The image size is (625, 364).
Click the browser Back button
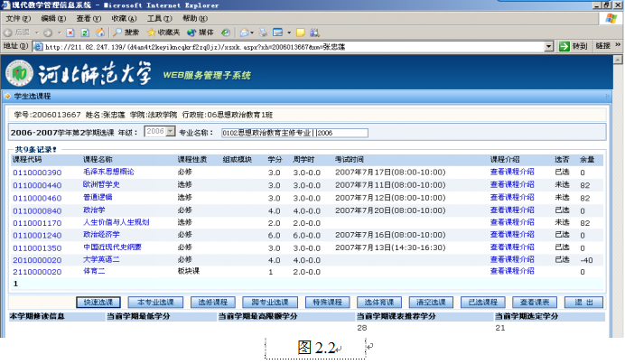[18, 32]
